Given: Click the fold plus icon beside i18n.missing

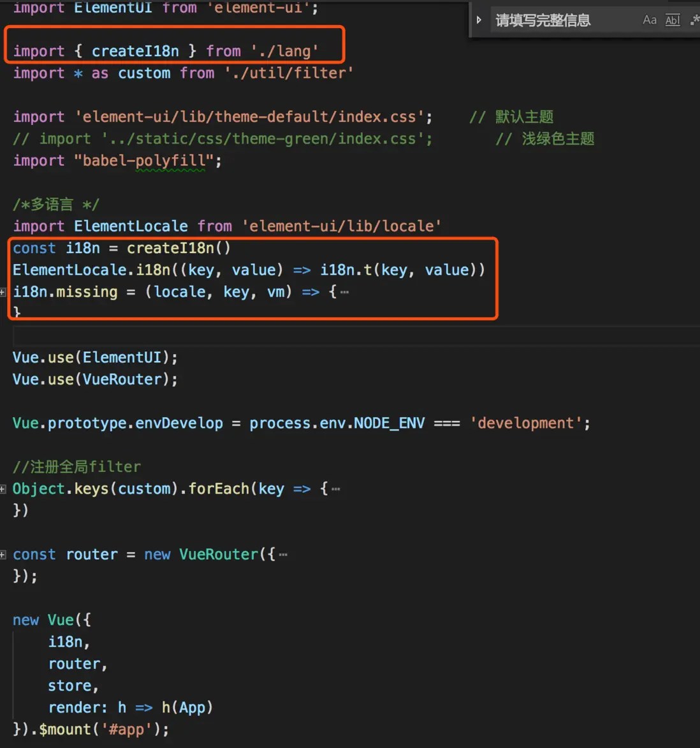Looking at the screenshot, I should coord(3,292).
